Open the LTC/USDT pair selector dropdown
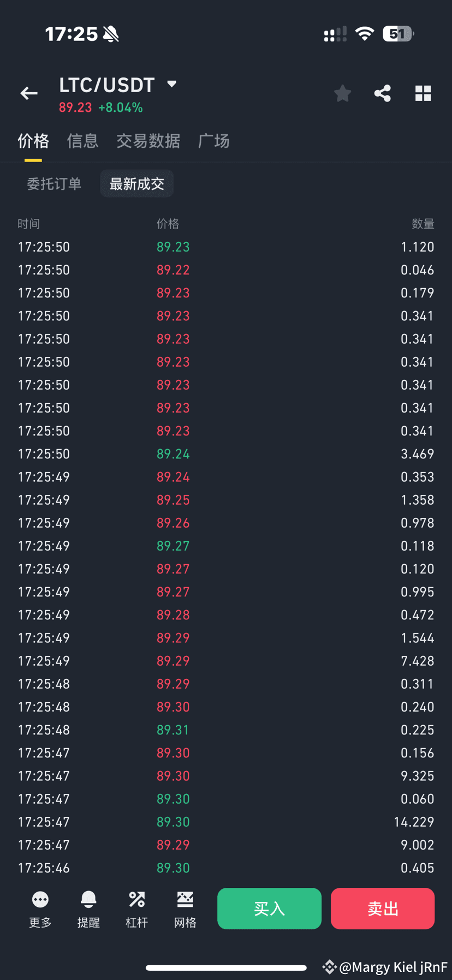This screenshot has width=452, height=980. coord(171,84)
